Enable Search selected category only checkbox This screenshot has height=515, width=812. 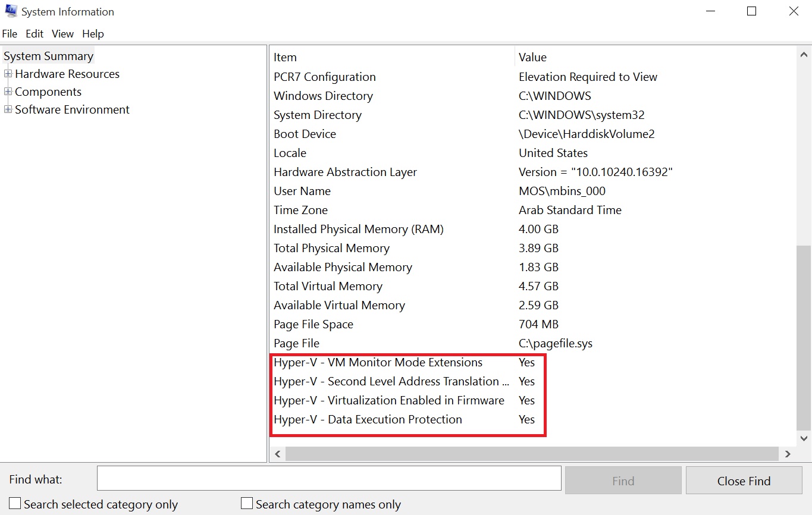point(15,504)
